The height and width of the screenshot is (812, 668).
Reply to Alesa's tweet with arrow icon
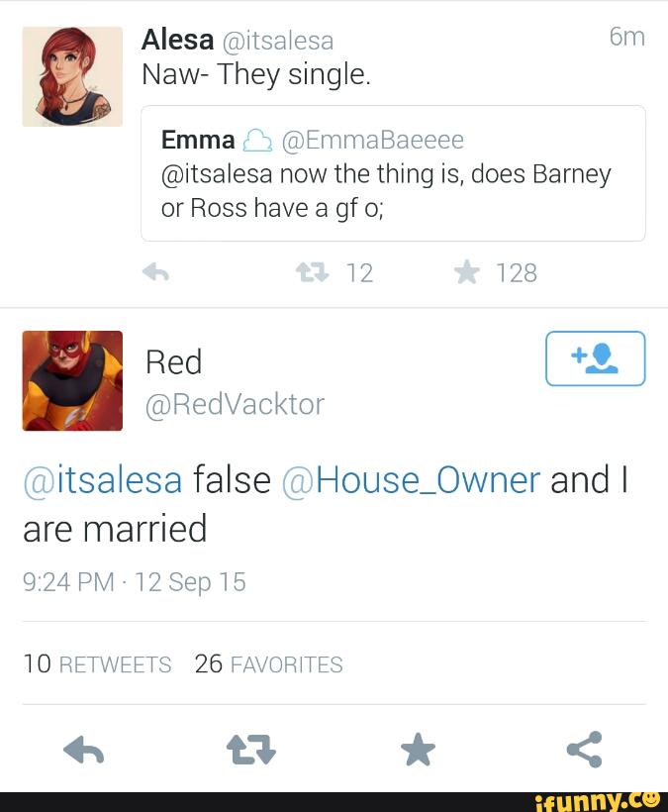pos(156,272)
